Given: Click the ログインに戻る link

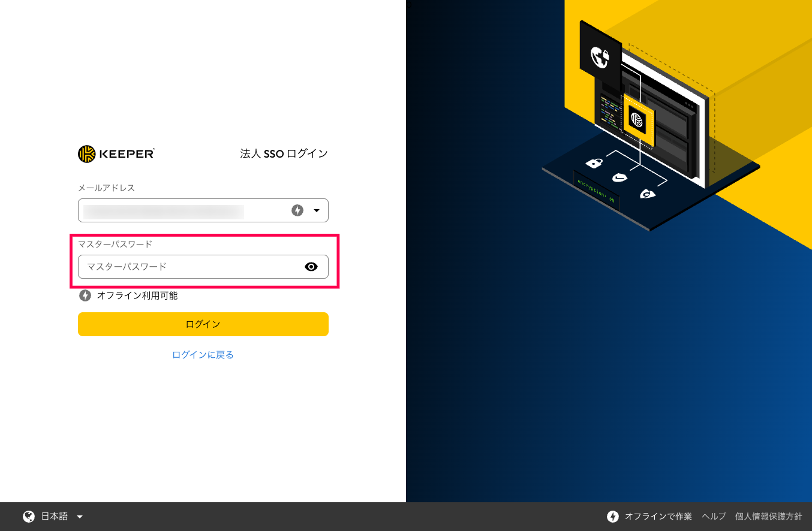Looking at the screenshot, I should [x=203, y=355].
